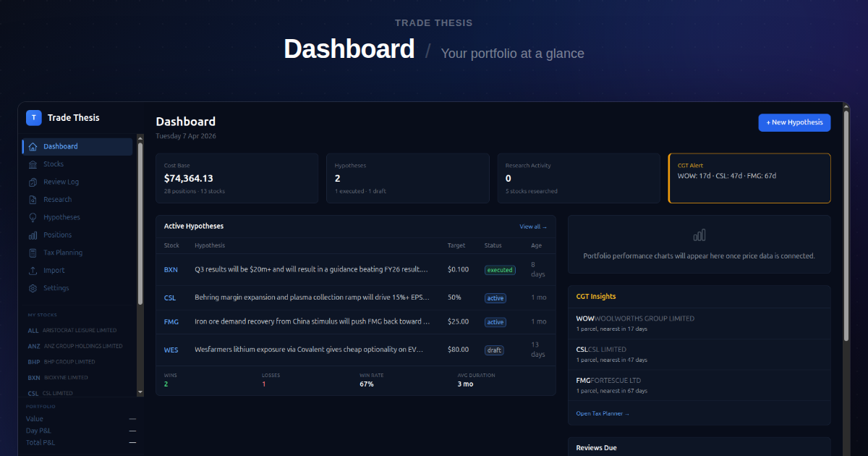
Task: Select BHP Group Limited in My Stocks
Action: pos(77,362)
